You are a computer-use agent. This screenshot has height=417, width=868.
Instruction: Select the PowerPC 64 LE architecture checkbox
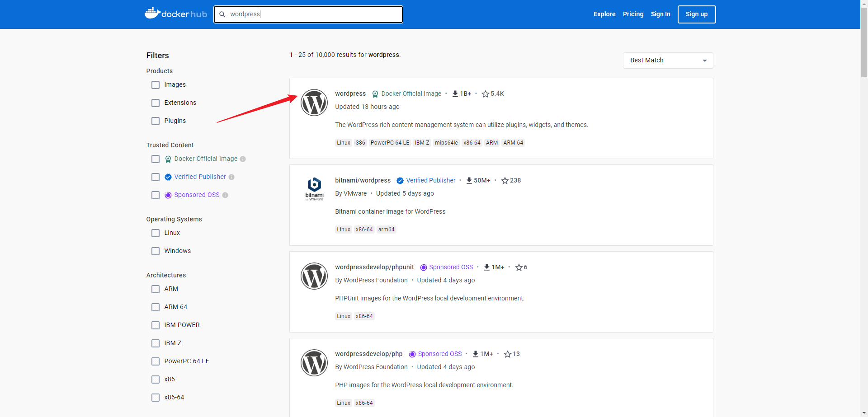tap(156, 361)
